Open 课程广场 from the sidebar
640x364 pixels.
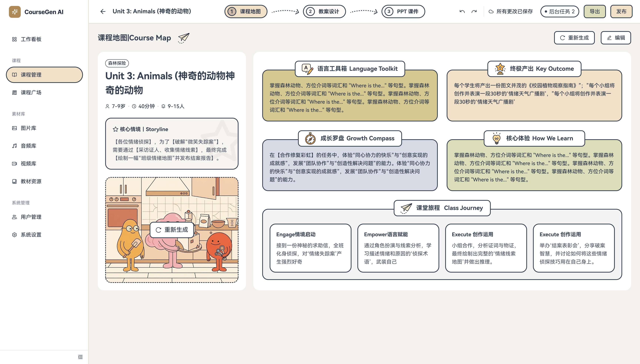click(x=44, y=93)
